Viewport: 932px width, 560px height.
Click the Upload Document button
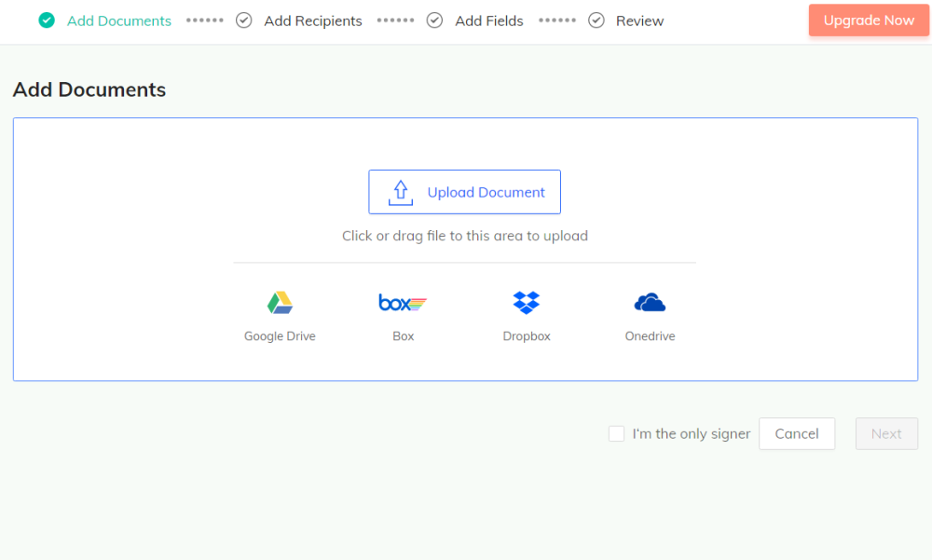coord(464,192)
